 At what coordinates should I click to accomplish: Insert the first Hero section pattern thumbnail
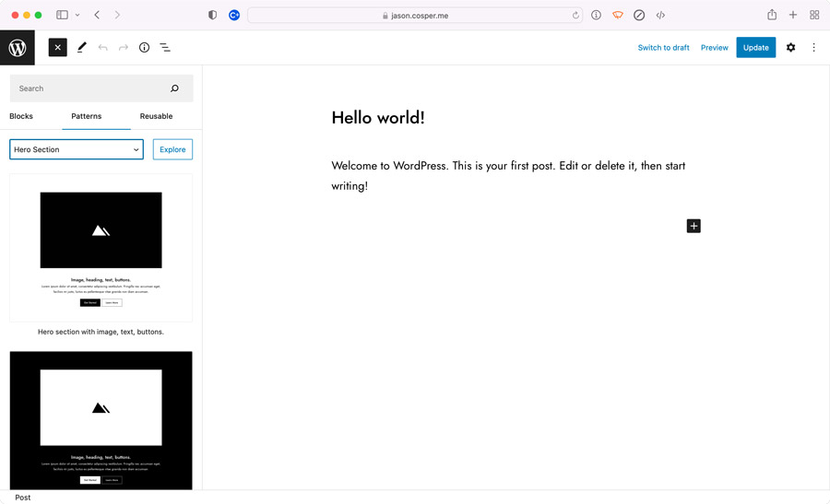coord(101,248)
